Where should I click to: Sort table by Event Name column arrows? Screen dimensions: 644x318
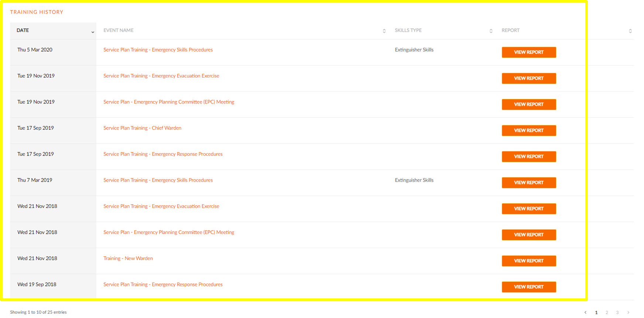(384, 31)
